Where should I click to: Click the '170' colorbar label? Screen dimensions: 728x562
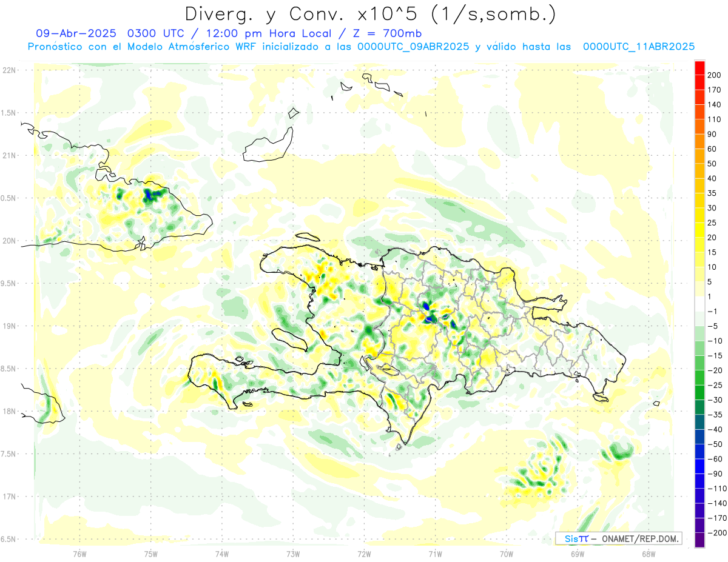click(x=715, y=90)
